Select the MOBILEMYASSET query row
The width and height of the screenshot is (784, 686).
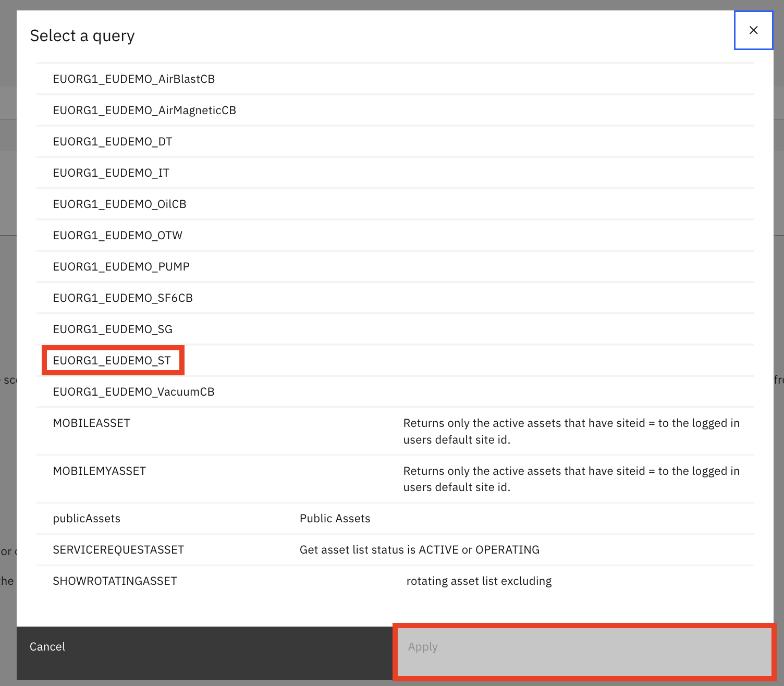tap(395, 479)
